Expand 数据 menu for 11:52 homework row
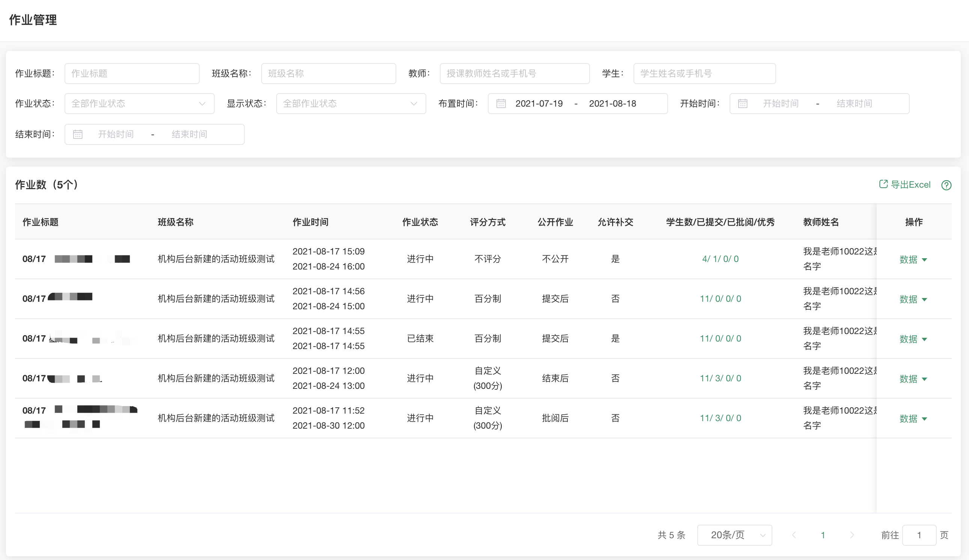 tap(913, 419)
